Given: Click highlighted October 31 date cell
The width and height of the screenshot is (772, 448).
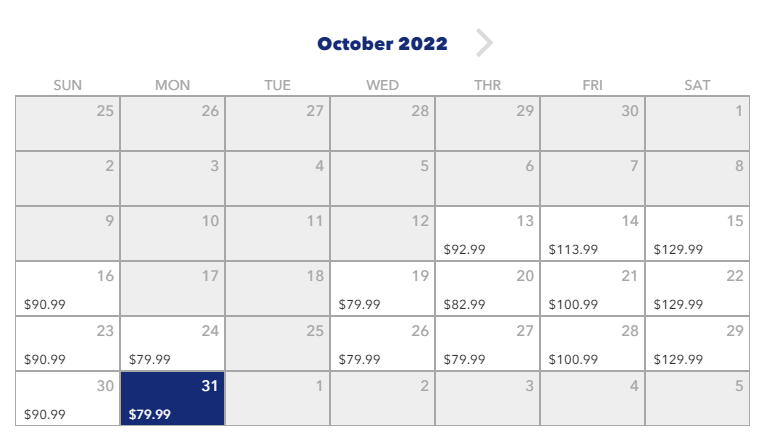Looking at the screenshot, I should [173, 398].
